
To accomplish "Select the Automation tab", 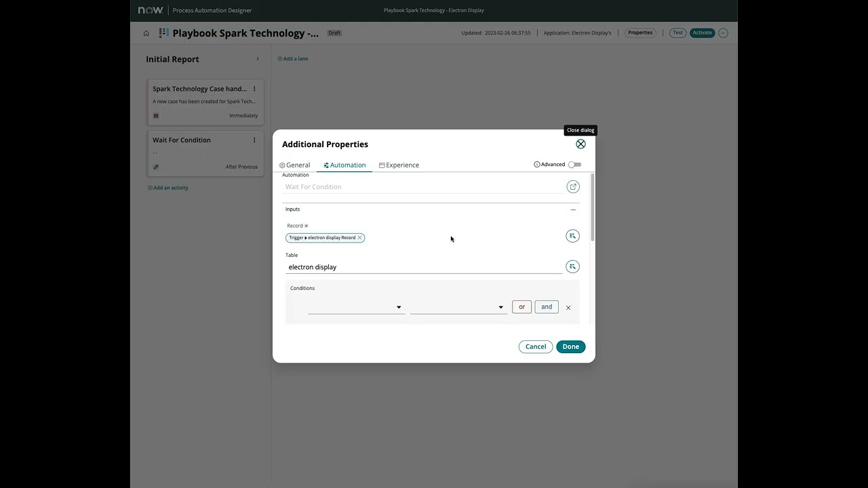I will [344, 165].
